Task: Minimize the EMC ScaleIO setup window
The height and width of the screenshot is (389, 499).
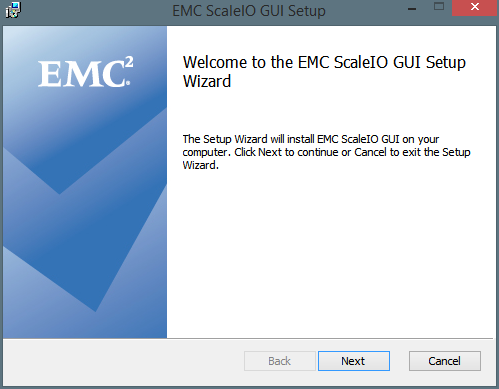Action: tap(412, 9)
